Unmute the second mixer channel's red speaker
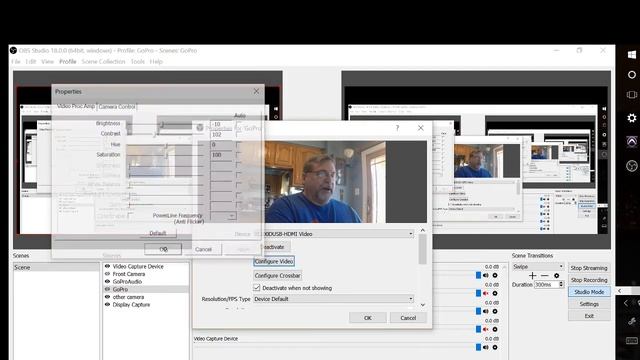This screenshot has width=640, height=360. [486, 293]
